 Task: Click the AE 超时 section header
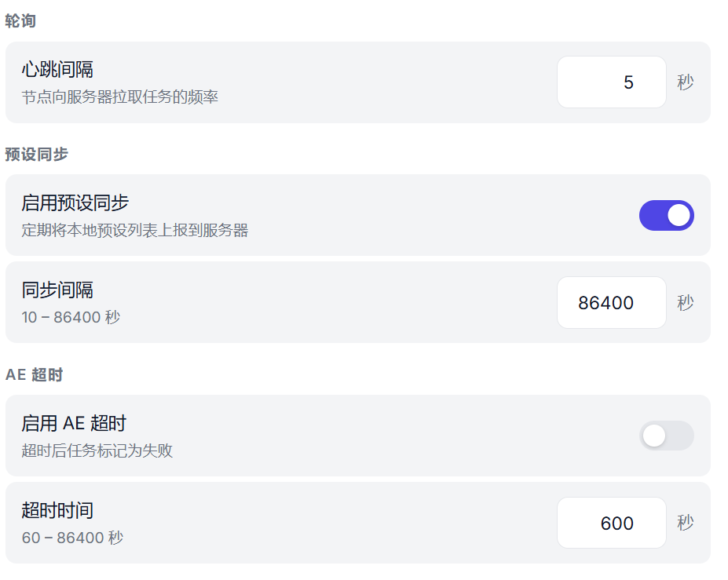34,374
